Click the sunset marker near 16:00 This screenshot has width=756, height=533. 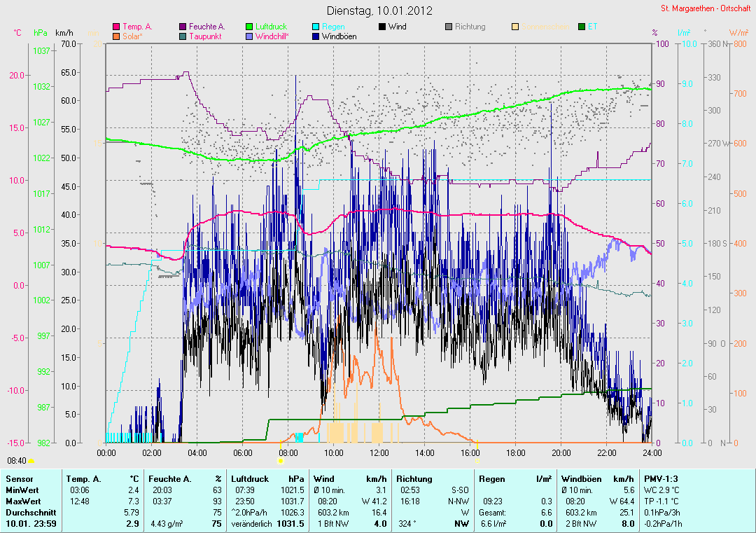click(477, 461)
